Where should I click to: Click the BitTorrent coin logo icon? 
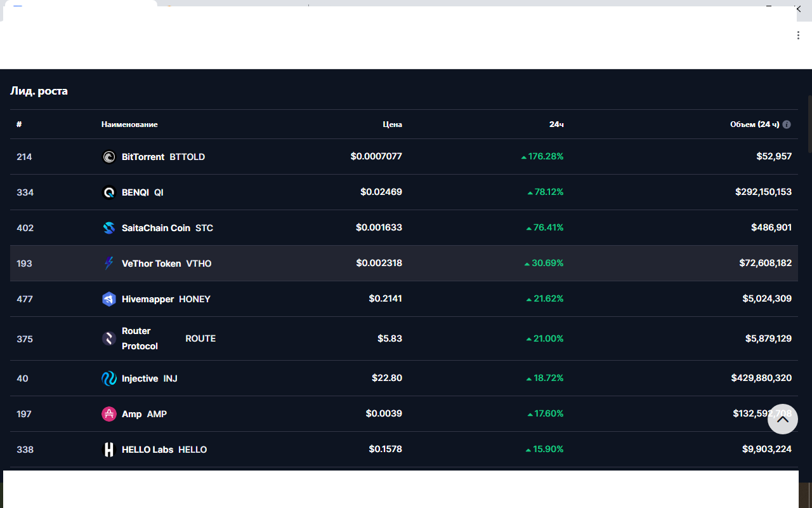109,157
